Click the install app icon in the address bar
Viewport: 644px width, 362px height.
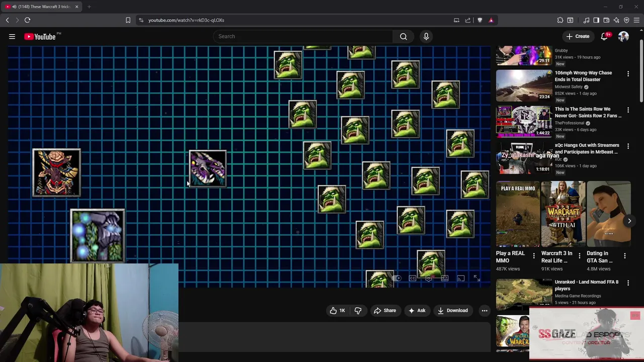point(456,20)
